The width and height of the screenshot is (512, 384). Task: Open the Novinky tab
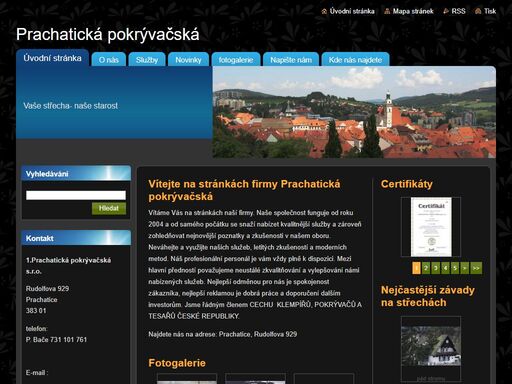coord(188,59)
